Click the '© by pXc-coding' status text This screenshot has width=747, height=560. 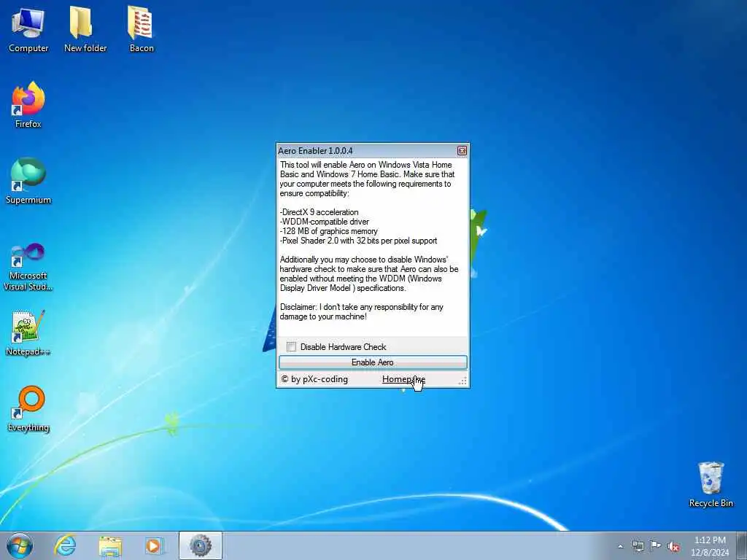pyautogui.click(x=314, y=379)
